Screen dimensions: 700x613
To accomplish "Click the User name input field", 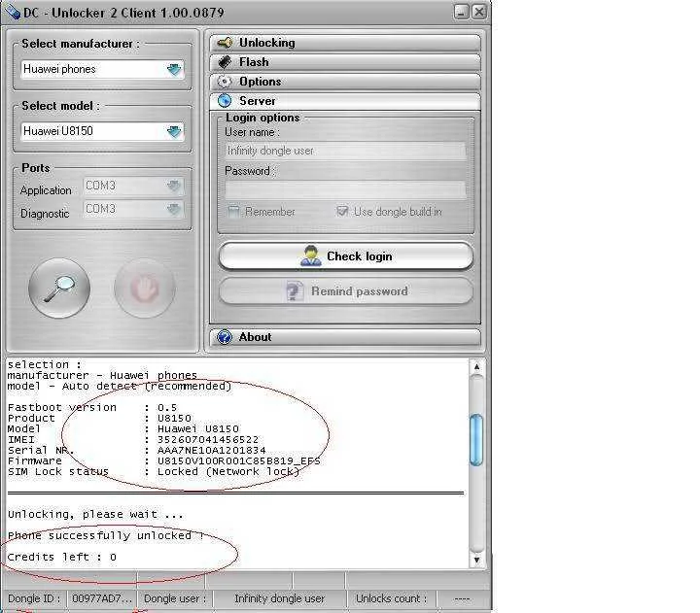I will coord(345,151).
